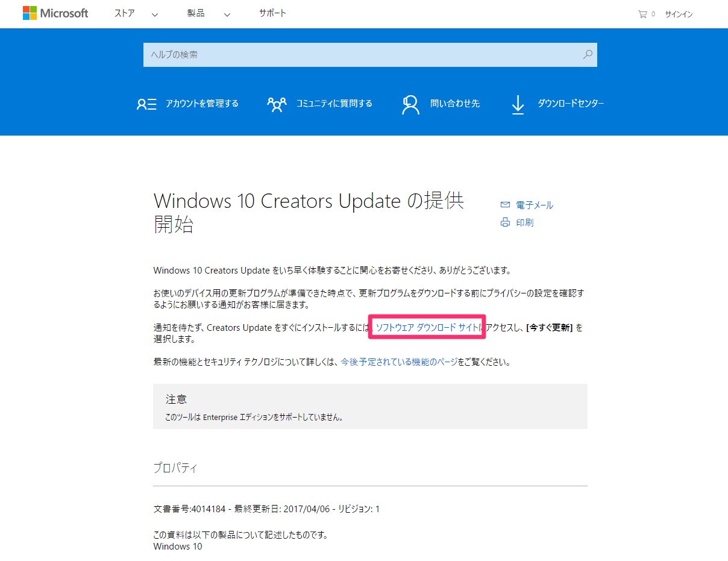This screenshot has width=728, height=561.
Task: Click the Enterprise エディション note text
Action: click(x=254, y=417)
